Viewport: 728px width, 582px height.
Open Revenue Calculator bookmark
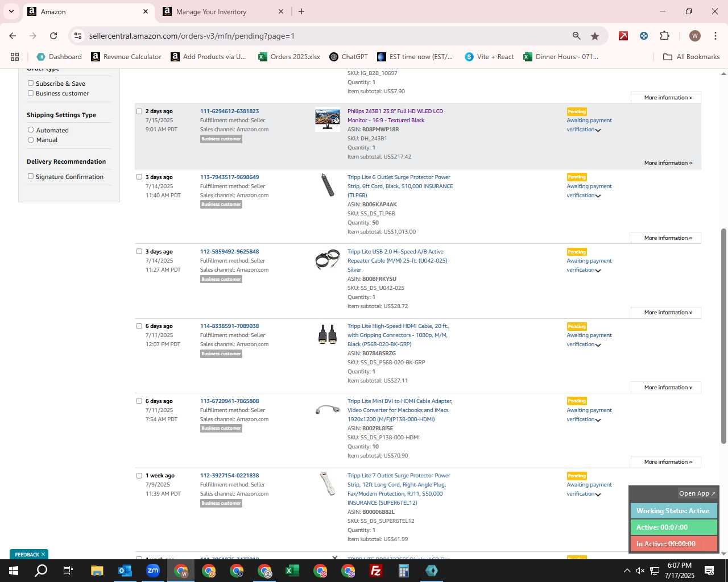tap(126, 57)
